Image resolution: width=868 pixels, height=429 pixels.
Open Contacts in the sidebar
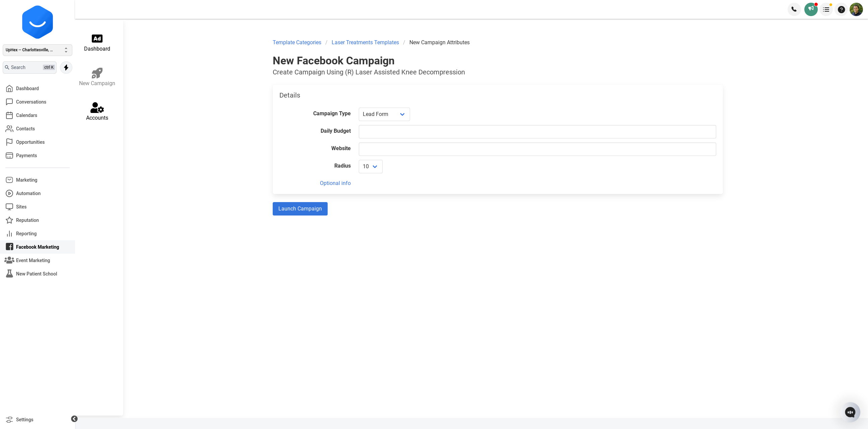[x=38, y=129]
